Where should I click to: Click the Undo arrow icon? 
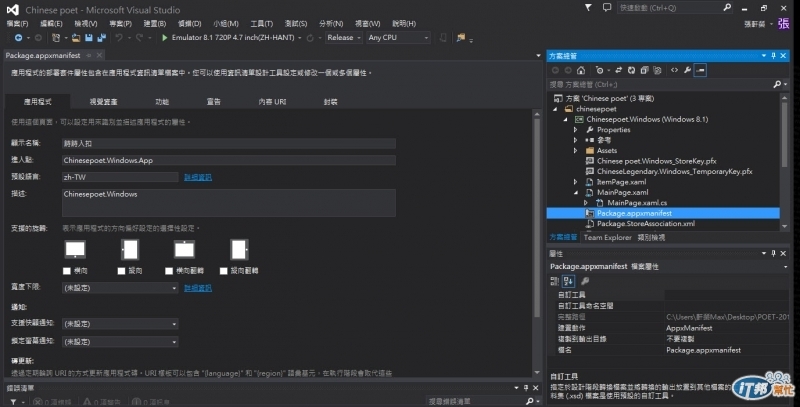tap(119, 38)
